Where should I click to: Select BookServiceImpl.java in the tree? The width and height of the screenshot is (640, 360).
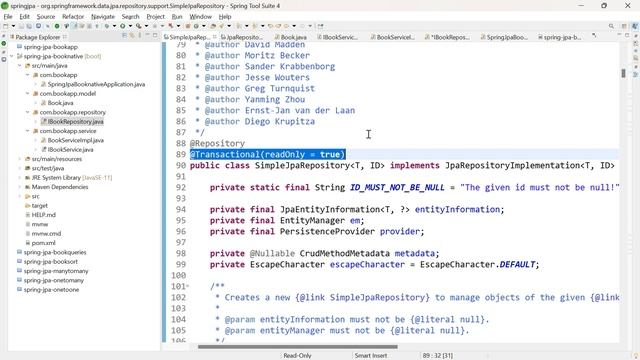pyautogui.click(x=76, y=140)
